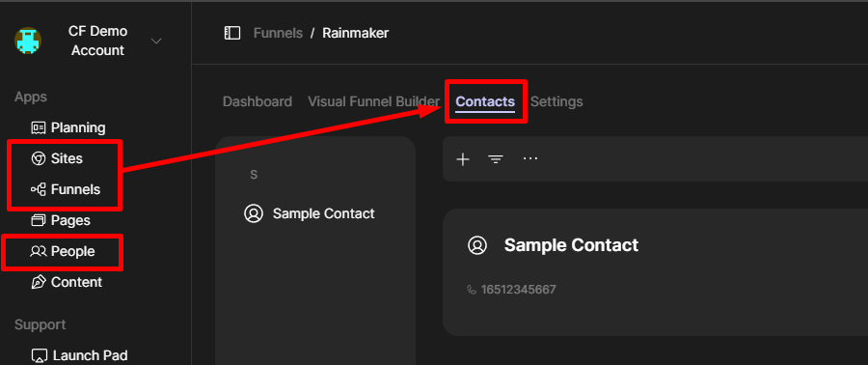Open the Settings tab
The width and height of the screenshot is (868, 365).
click(556, 102)
